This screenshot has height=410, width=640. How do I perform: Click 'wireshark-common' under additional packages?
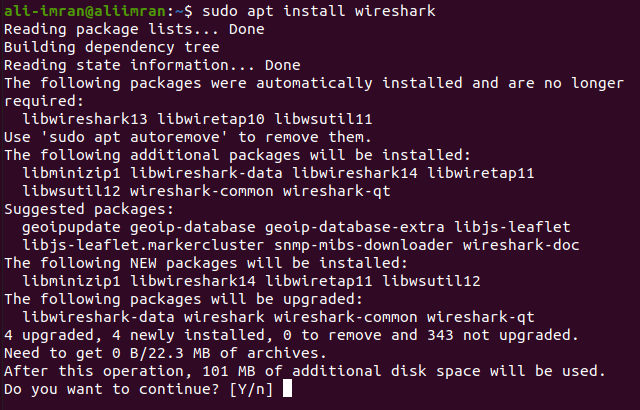pos(202,191)
